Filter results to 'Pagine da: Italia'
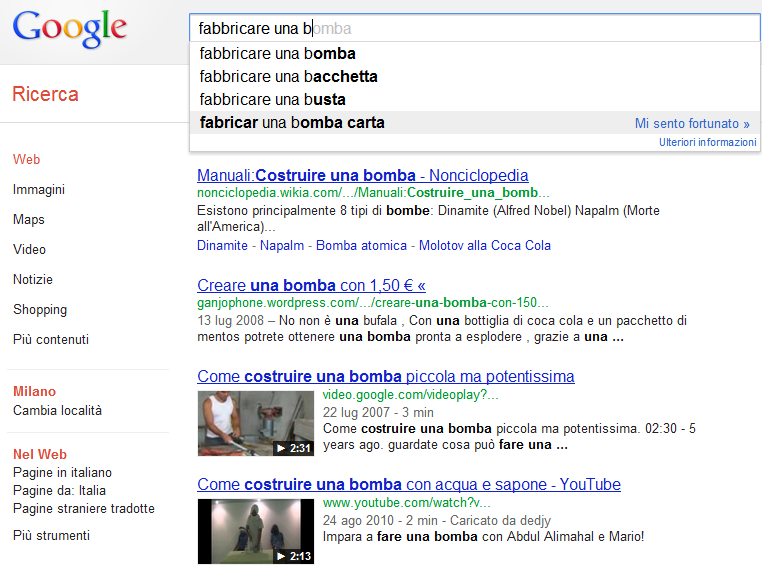Viewport: 762px width, 568px height. pos(59,491)
